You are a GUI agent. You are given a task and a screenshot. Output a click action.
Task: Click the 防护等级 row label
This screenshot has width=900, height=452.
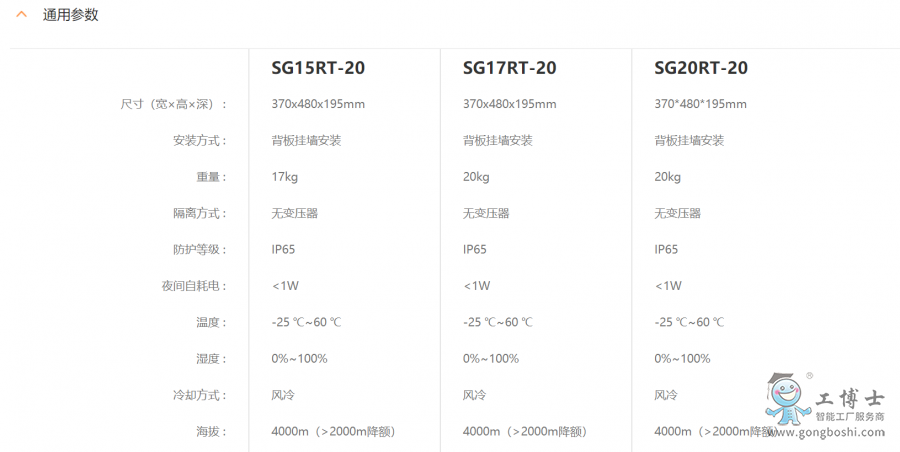pyautogui.click(x=200, y=250)
